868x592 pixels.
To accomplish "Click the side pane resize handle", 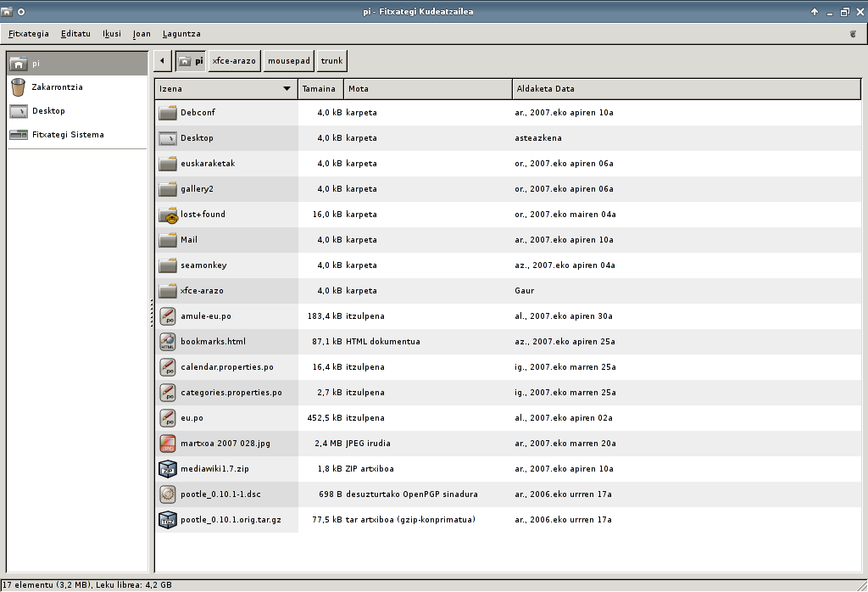I will point(151,314).
